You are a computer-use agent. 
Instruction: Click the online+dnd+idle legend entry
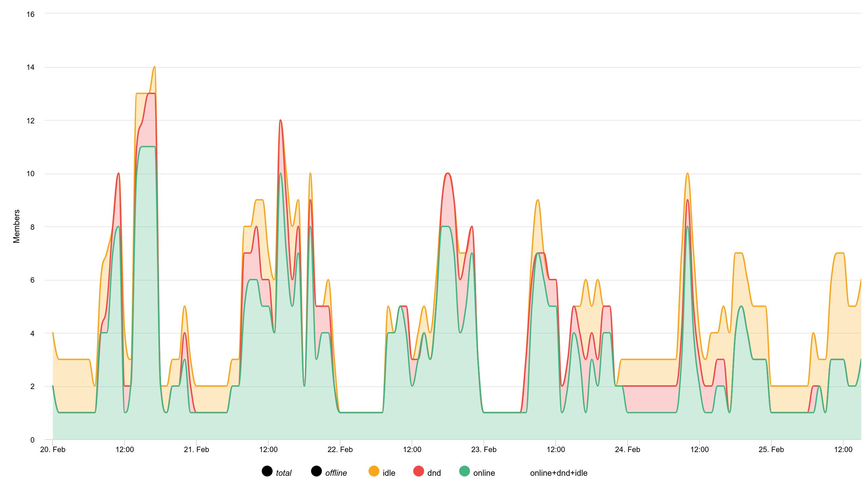point(558,473)
